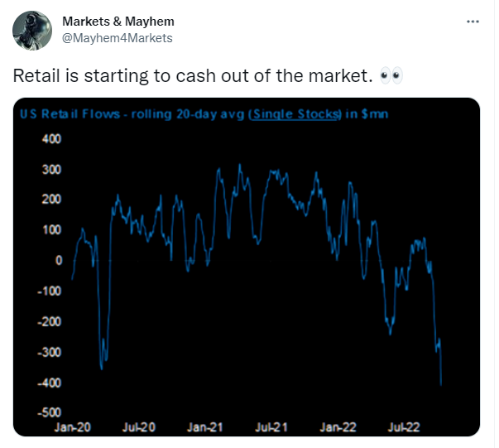
Task: Click the Jan-22 x-axis label
Action: [x=338, y=427]
